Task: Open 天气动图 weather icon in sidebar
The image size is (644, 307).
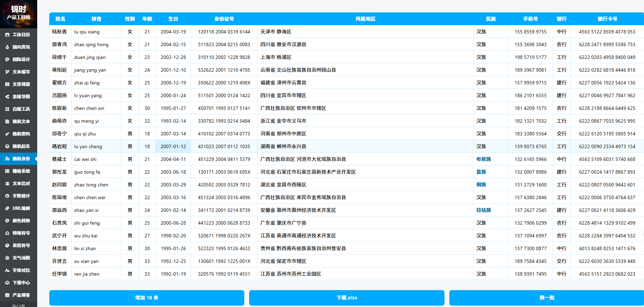Action: pyautogui.click(x=7, y=258)
